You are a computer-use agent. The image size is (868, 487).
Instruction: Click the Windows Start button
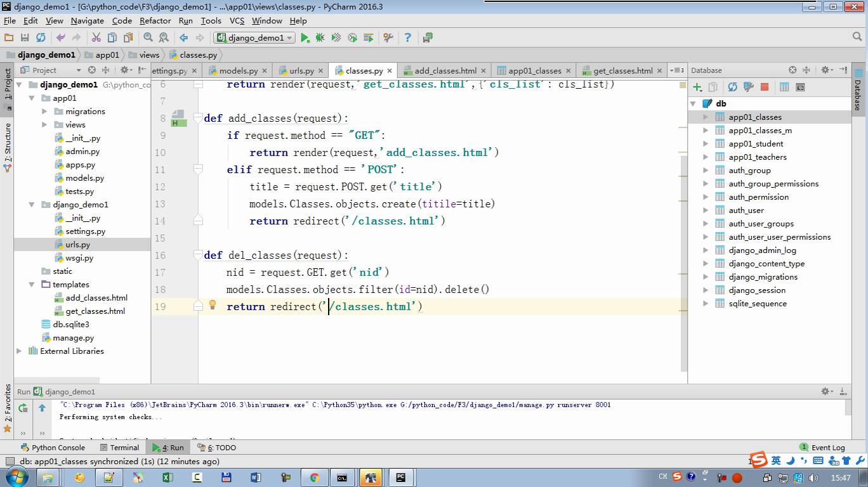16,477
